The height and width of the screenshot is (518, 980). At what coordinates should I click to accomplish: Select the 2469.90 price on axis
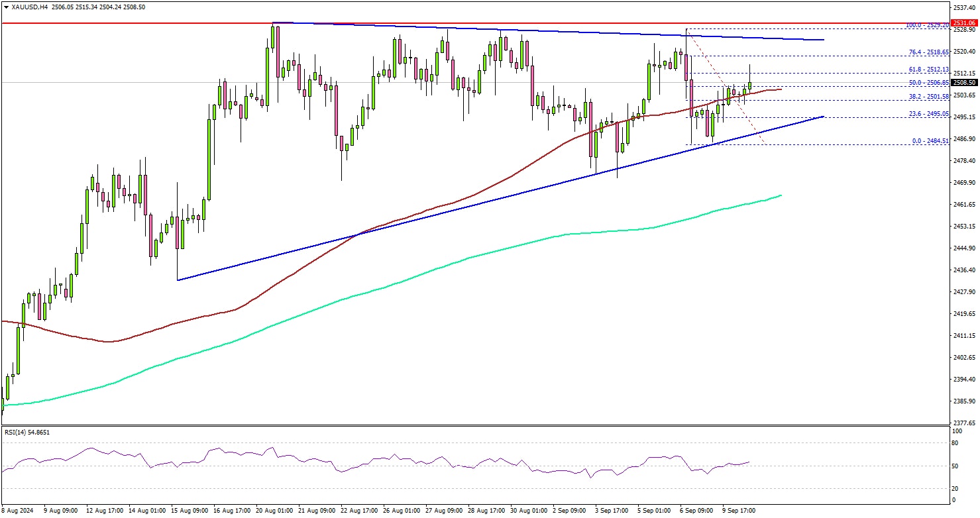(x=961, y=182)
